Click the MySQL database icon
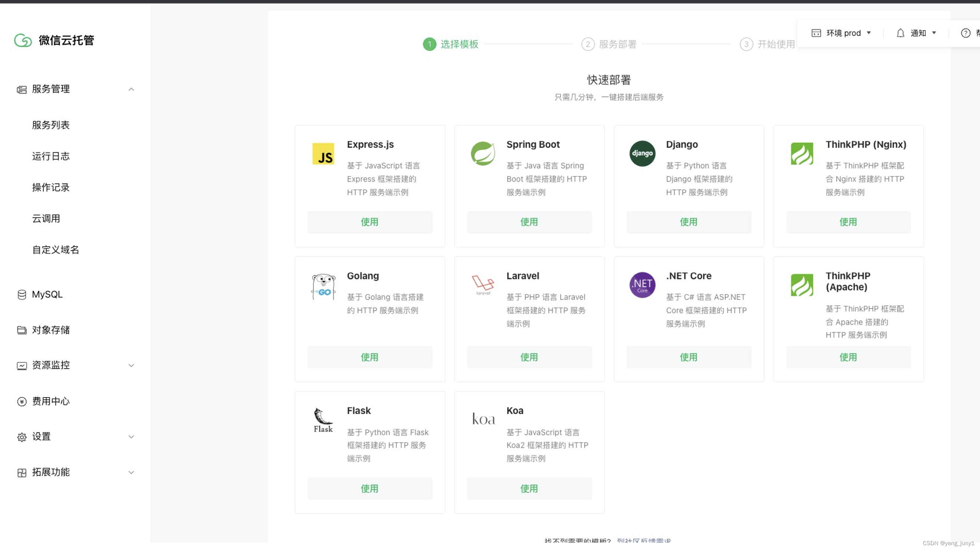The image size is (980, 550). (22, 295)
